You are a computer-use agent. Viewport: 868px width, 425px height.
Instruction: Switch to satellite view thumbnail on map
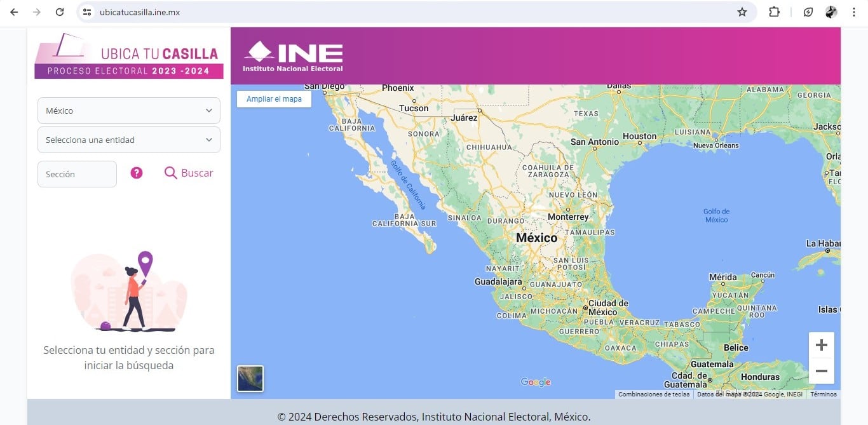pos(250,379)
